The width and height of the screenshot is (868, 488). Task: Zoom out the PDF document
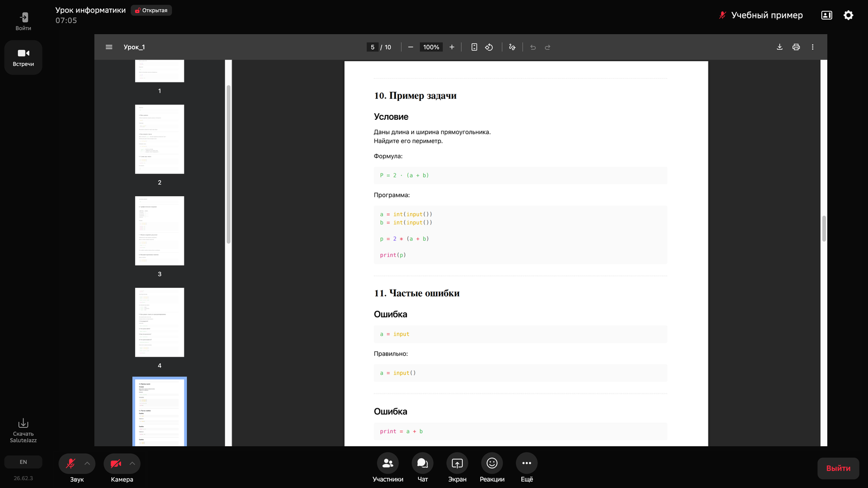411,47
